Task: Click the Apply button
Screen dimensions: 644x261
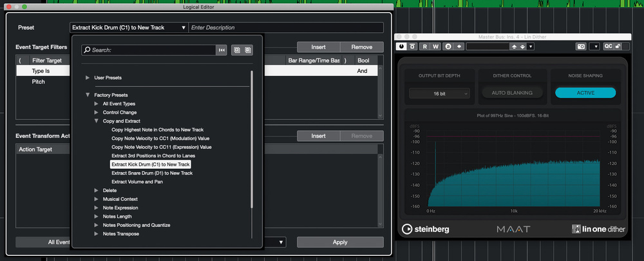Action: (340, 242)
